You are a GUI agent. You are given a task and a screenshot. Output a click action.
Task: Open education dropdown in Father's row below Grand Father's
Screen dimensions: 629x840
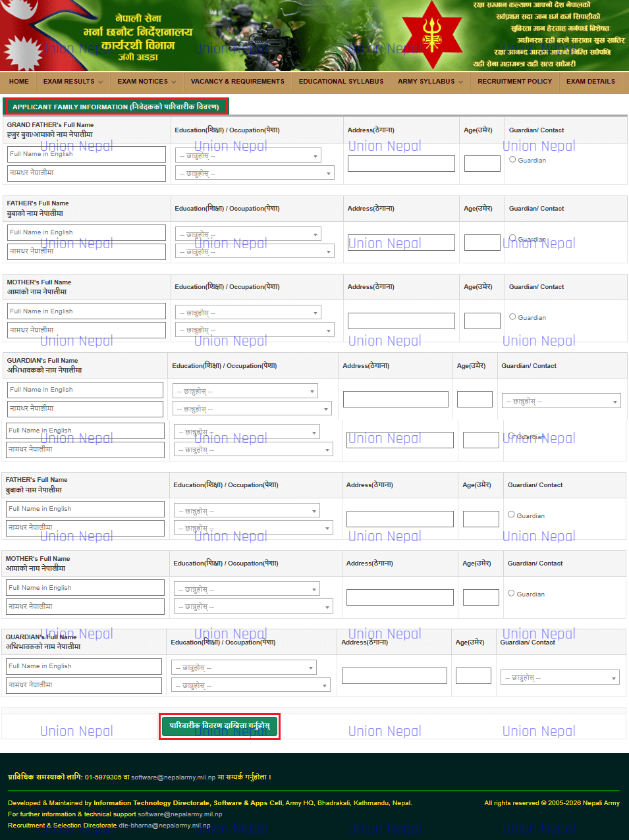pos(248,234)
